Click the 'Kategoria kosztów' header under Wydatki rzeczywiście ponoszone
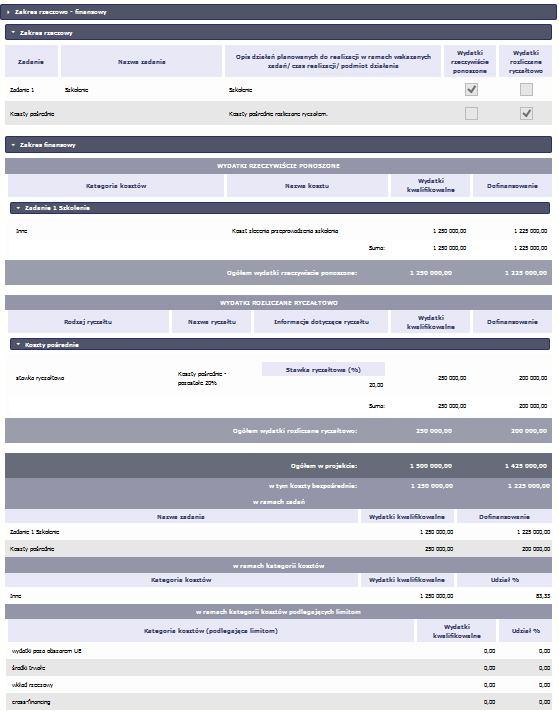 pyautogui.click(x=116, y=185)
